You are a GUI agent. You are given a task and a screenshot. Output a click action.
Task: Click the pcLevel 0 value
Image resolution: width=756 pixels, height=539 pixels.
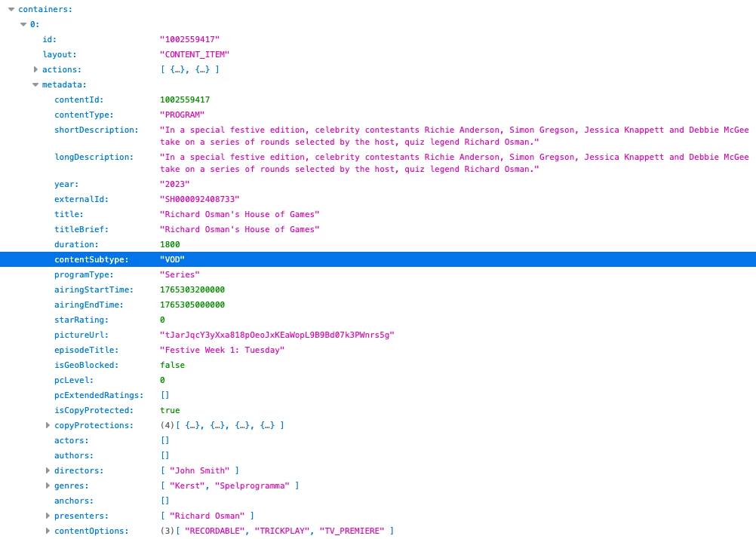(x=162, y=381)
